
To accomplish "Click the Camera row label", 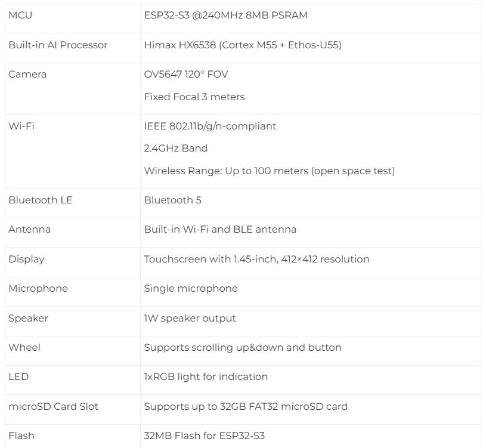I will coord(27,75).
